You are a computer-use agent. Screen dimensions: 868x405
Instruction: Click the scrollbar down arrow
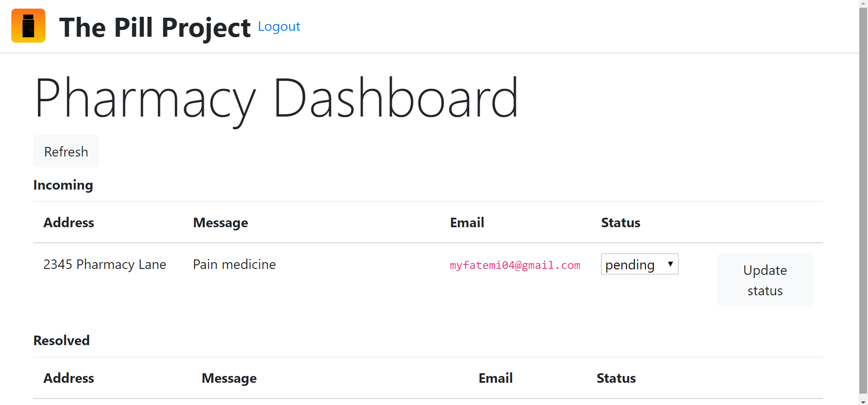click(863, 401)
